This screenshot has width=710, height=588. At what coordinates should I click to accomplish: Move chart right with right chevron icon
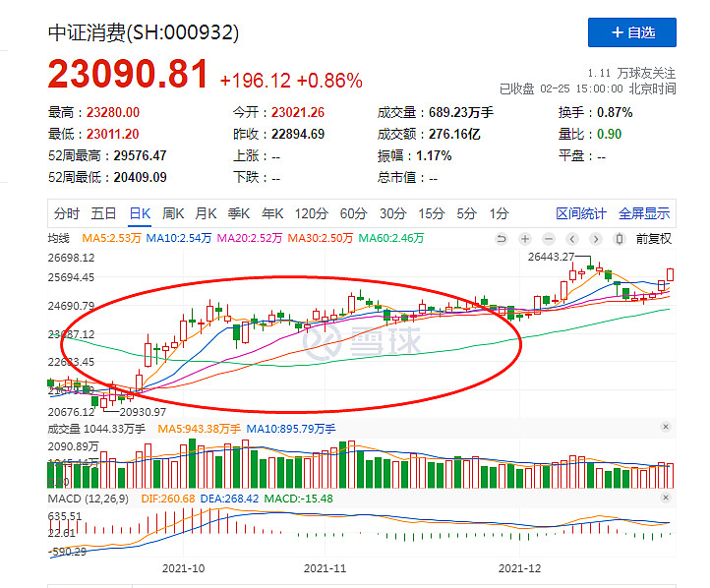click(x=596, y=239)
